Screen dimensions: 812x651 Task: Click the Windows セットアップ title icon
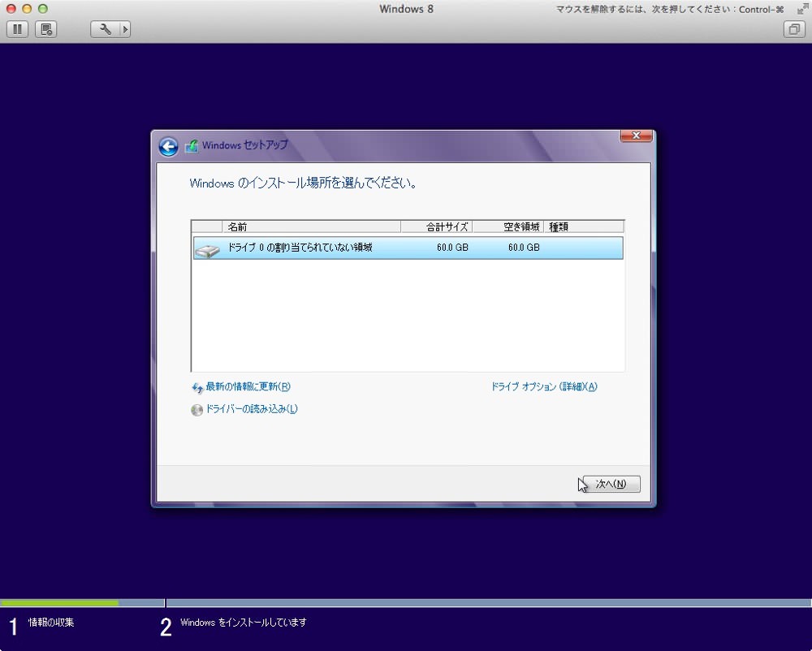tap(192, 146)
